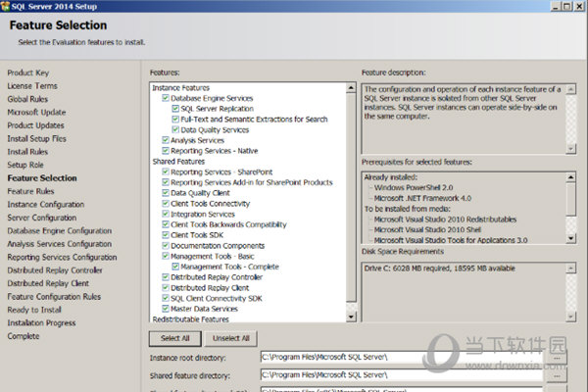This screenshot has height=392, width=588.
Task: Select the Shared Features heading
Action: click(178, 162)
